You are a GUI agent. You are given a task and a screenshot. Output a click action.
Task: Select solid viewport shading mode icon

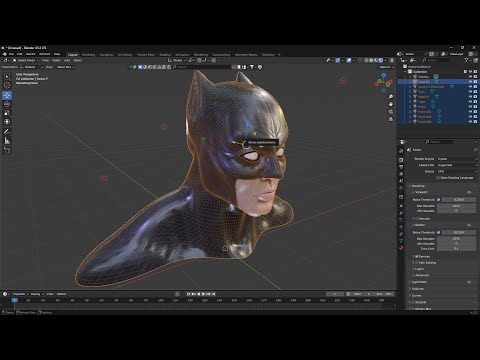[x=371, y=60]
